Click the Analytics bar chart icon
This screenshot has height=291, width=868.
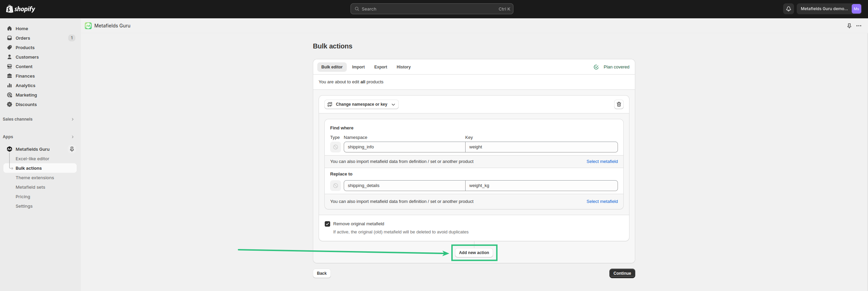click(10, 85)
